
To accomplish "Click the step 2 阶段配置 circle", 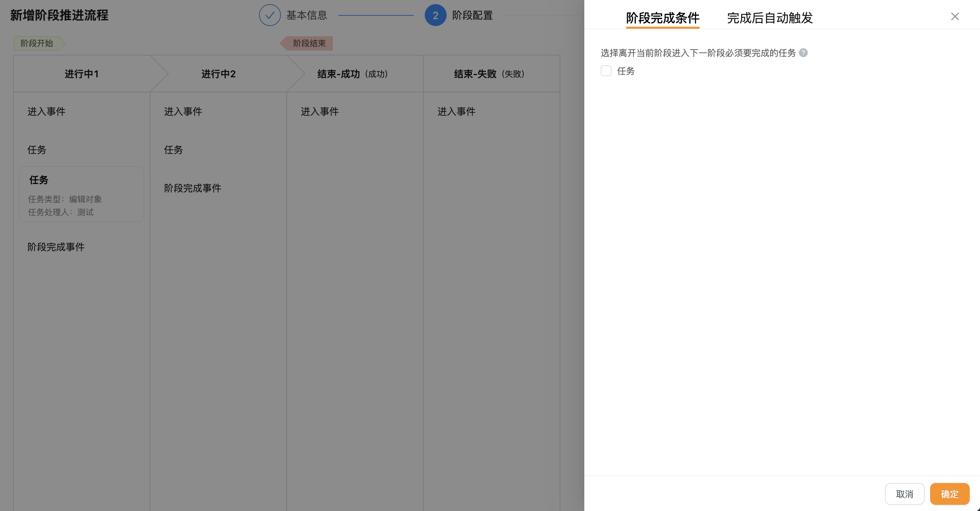I will point(435,15).
